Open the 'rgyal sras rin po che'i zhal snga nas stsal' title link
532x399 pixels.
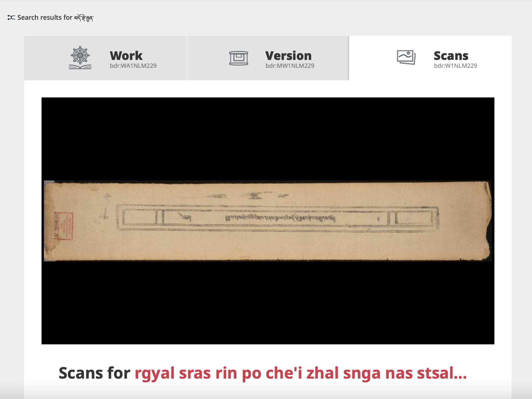coord(301,373)
